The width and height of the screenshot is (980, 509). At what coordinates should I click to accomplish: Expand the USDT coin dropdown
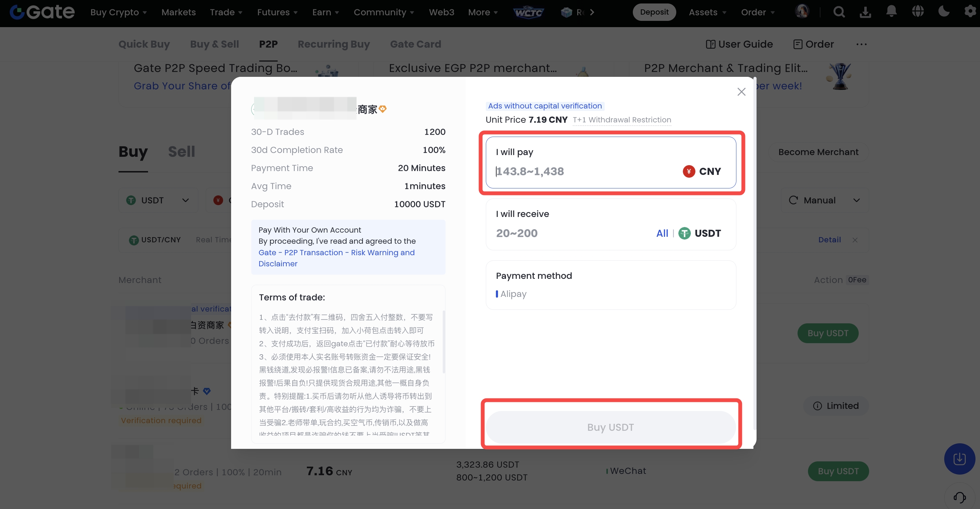point(158,200)
